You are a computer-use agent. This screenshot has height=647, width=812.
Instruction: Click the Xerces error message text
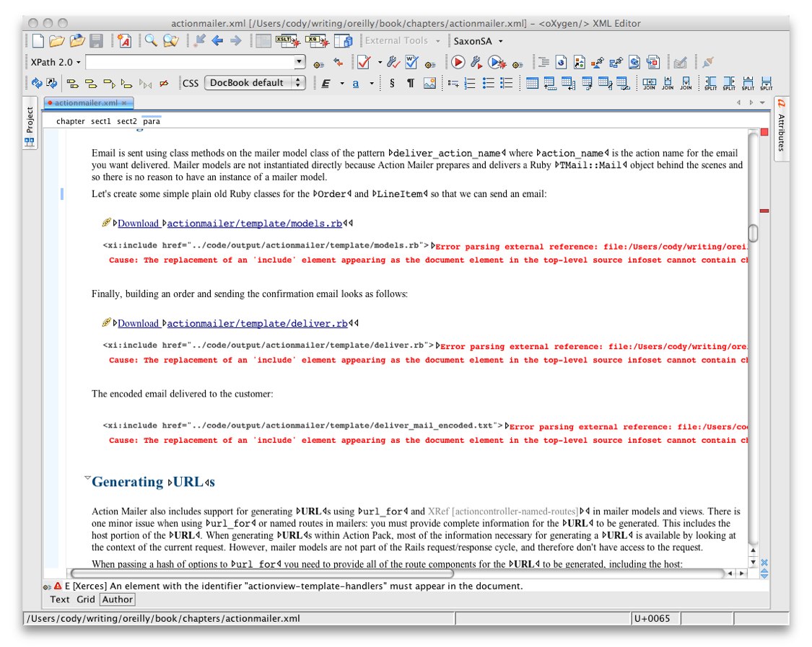pyautogui.click(x=294, y=586)
